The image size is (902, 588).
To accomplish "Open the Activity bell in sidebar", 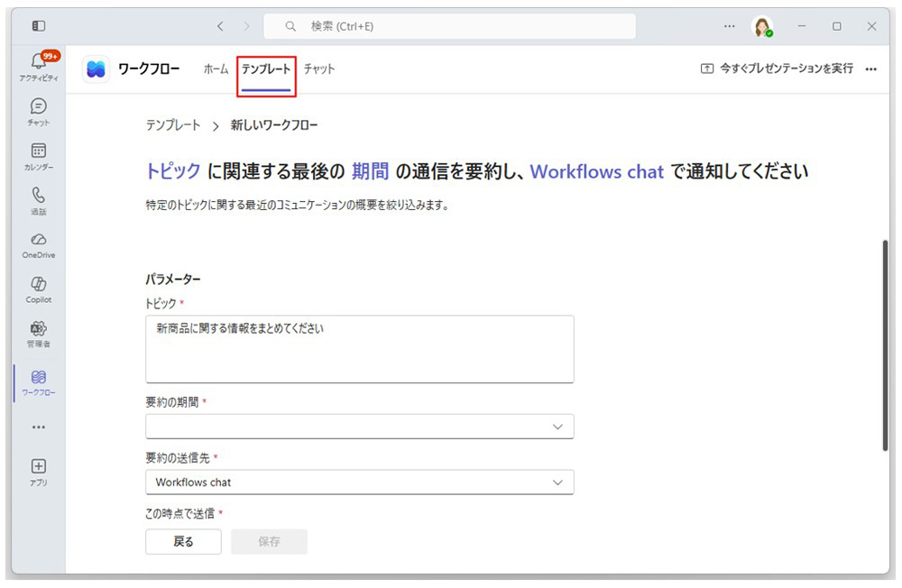I will click(39, 67).
